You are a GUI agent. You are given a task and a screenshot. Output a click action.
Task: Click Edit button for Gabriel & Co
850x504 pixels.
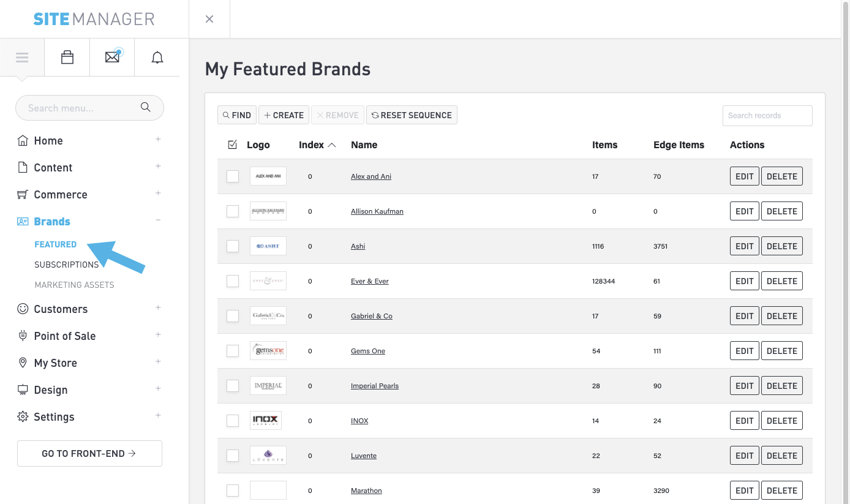tap(744, 316)
